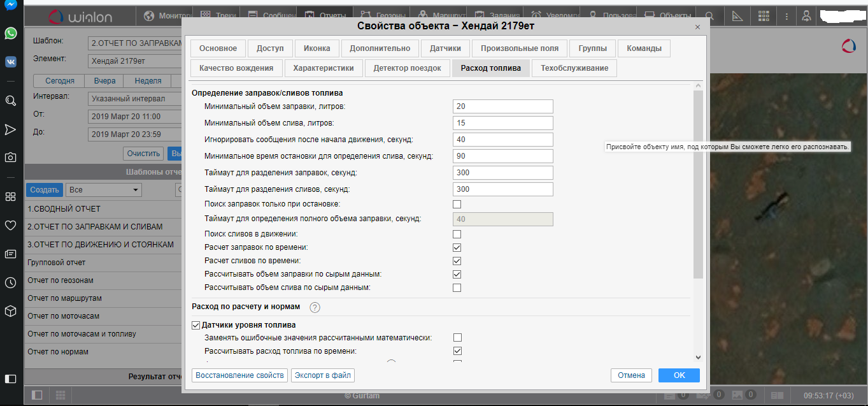
Task: Click the user login icon in top bar
Action: click(x=806, y=16)
